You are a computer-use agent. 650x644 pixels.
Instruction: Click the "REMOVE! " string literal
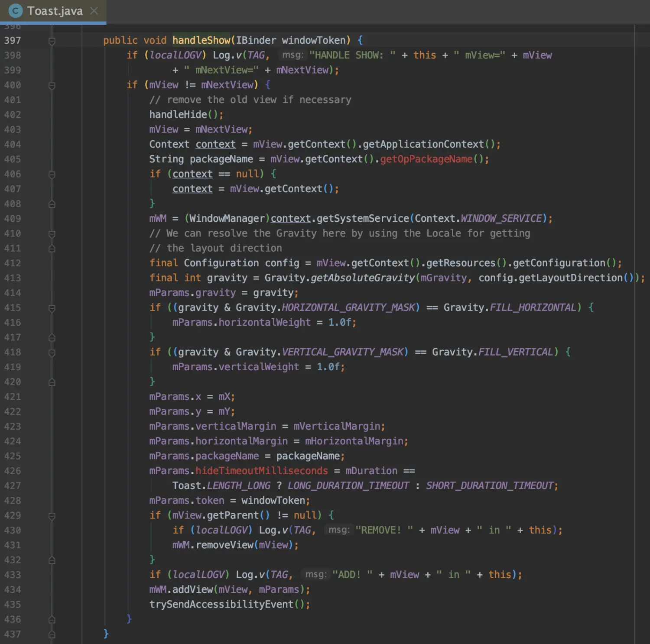(384, 530)
